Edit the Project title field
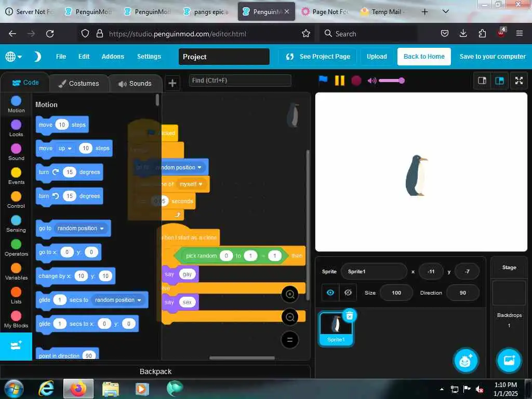Image resolution: width=532 pixels, height=399 pixels. tap(224, 57)
